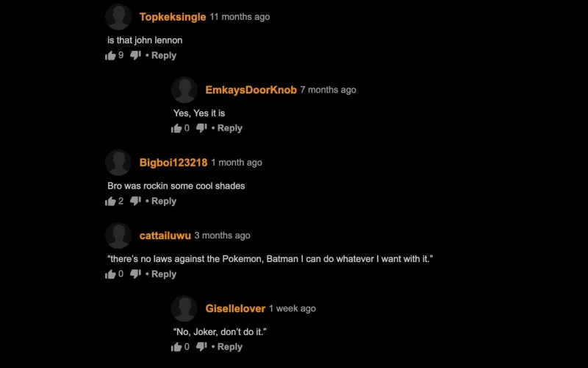Thumbs up cattailuwu's Pokemon comment
This screenshot has height=368, width=588.
click(x=110, y=274)
